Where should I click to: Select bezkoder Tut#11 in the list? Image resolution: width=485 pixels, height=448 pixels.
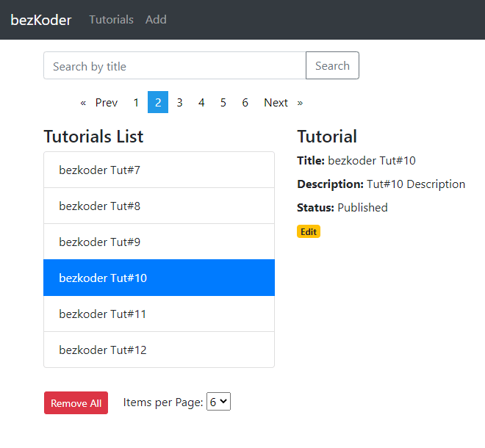[159, 314]
